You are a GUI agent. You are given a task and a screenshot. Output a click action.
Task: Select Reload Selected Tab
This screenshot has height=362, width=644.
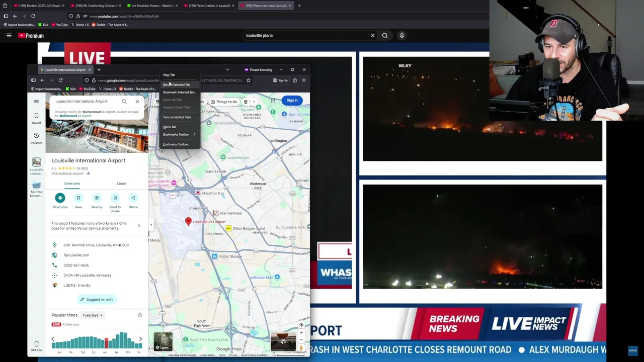pos(180,84)
